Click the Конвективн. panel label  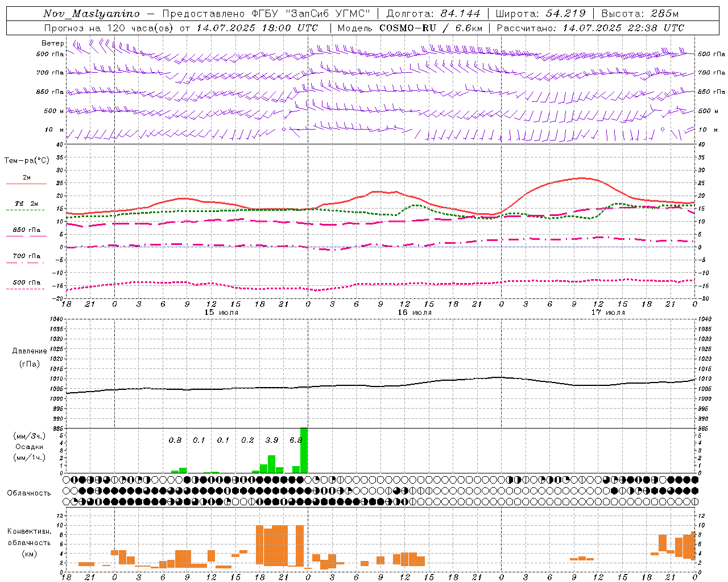coord(30,531)
